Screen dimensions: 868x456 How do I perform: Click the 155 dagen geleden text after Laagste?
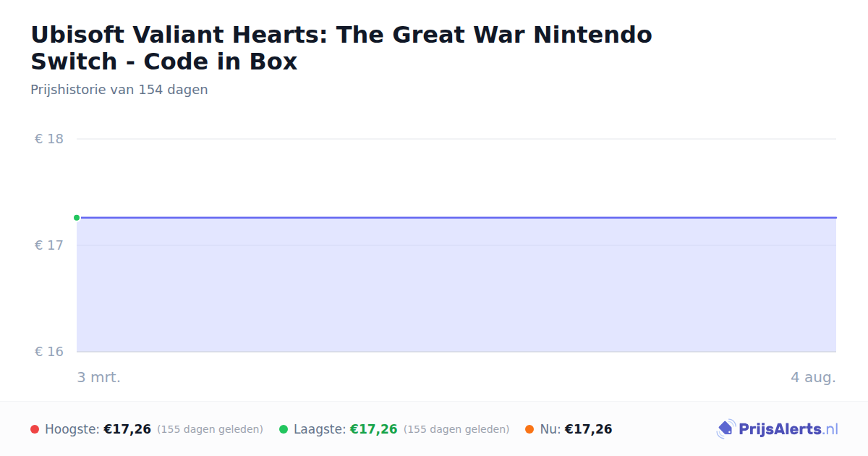click(x=456, y=429)
